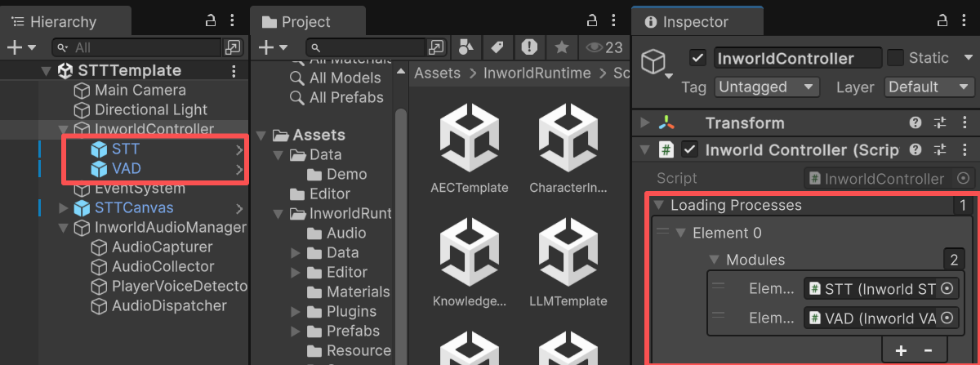This screenshot has height=365, width=980.
Task: Enable the Static checkbox
Action: point(896,58)
